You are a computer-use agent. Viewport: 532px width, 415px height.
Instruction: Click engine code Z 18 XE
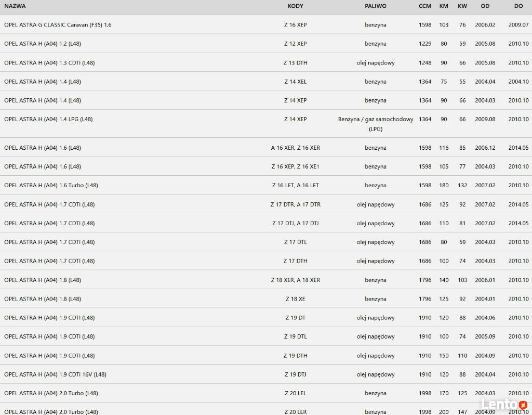(x=295, y=299)
